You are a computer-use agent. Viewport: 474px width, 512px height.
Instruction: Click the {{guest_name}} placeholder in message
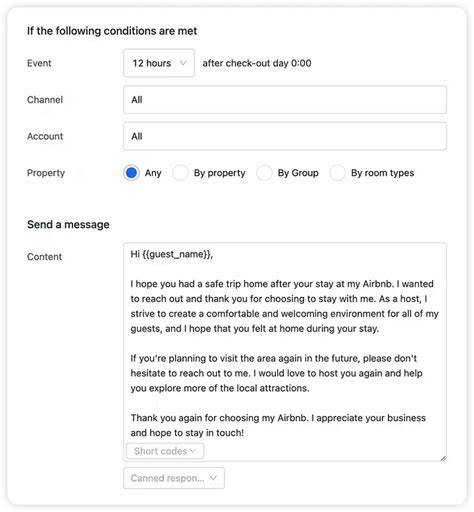point(176,254)
